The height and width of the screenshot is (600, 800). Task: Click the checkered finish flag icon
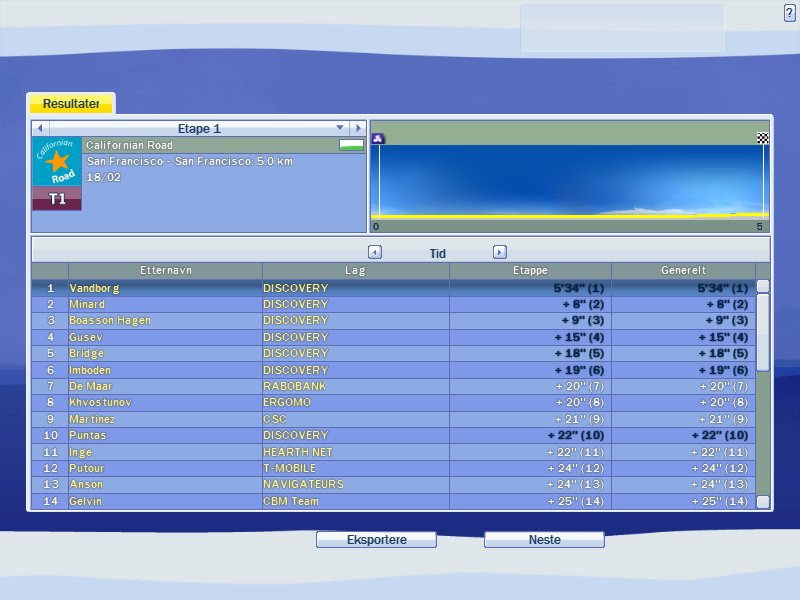[763, 139]
